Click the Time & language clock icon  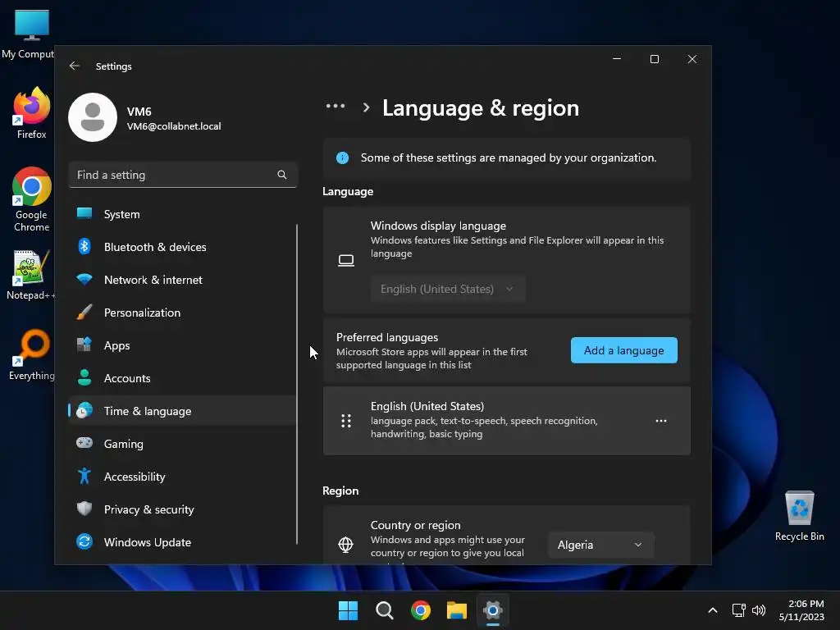(x=84, y=410)
